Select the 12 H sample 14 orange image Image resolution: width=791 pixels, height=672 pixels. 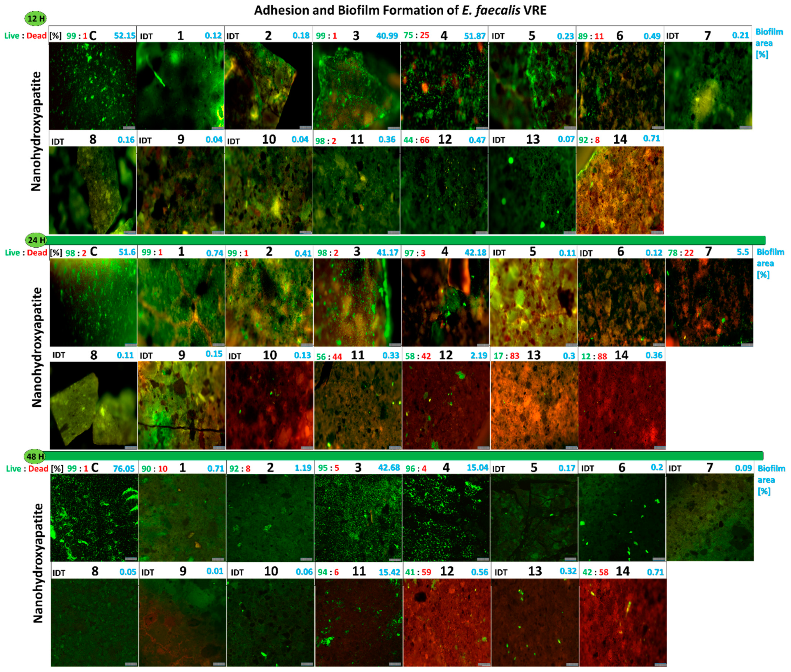(x=620, y=190)
